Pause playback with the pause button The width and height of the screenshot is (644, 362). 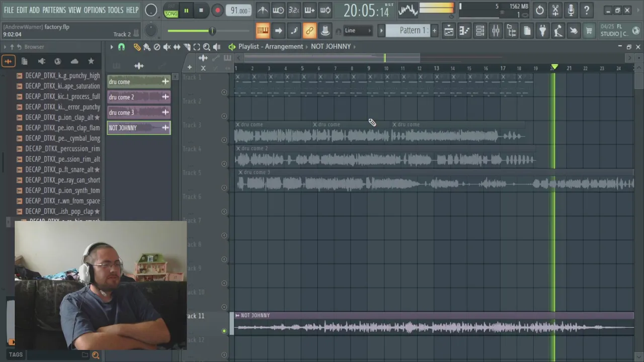coord(186,11)
